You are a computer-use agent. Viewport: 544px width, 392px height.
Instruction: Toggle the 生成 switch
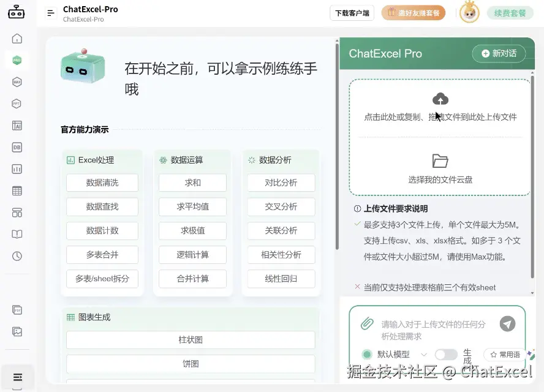coord(446,354)
